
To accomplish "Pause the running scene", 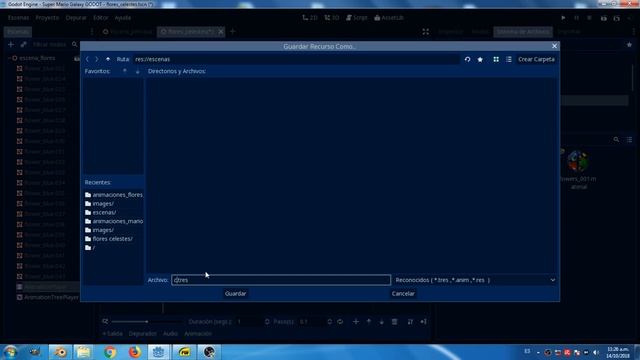I will (x=576, y=18).
